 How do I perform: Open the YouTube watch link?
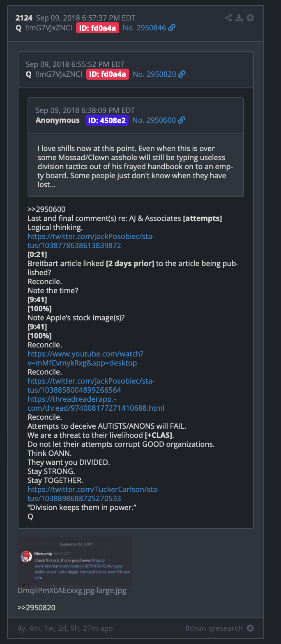tap(85, 358)
